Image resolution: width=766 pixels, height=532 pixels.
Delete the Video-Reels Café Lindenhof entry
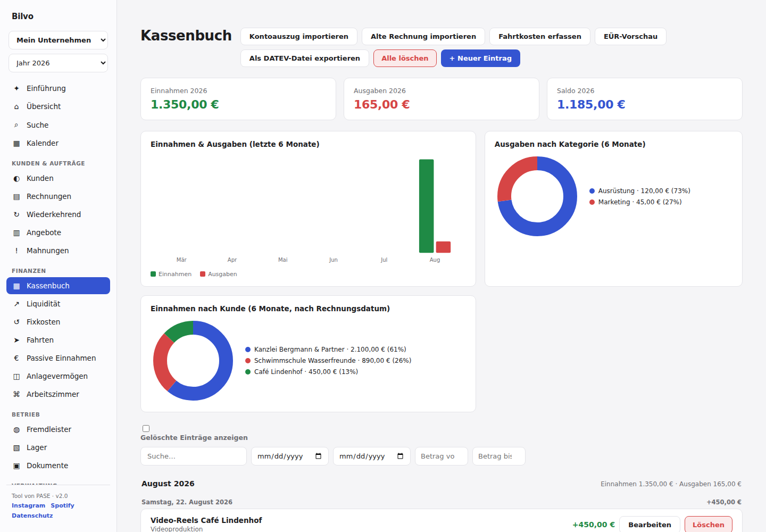pos(709,525)
